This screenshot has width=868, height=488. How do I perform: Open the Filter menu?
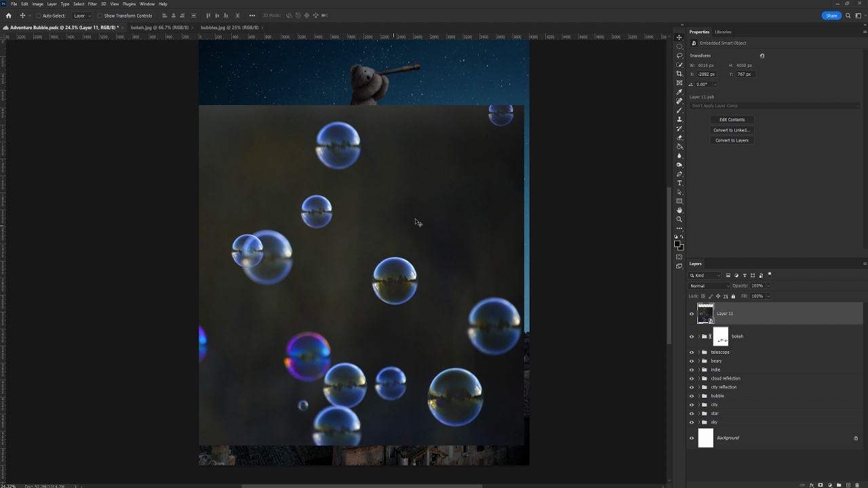point(92,4)
